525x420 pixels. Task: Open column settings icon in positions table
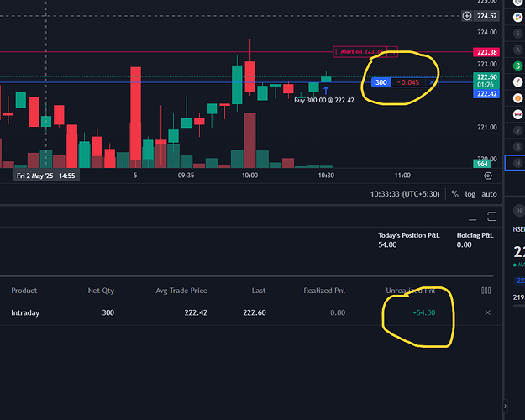pyautogui.click(x=486, y=291)
